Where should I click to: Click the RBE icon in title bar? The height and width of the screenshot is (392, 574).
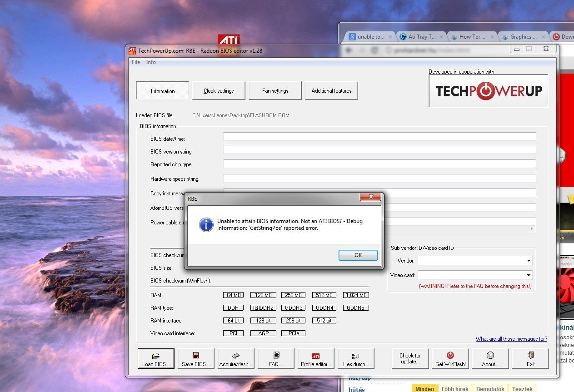coord(132,50)
